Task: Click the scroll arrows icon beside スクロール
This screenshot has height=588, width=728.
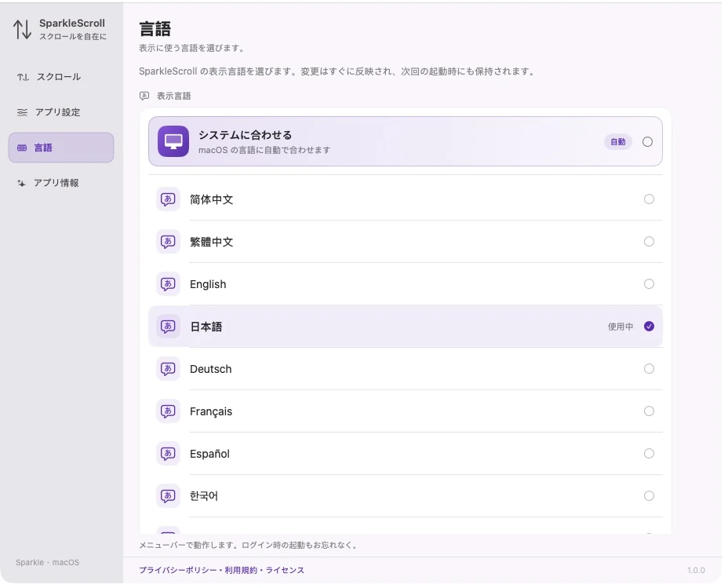Action: pyautogui.click(x=23, y=77)
